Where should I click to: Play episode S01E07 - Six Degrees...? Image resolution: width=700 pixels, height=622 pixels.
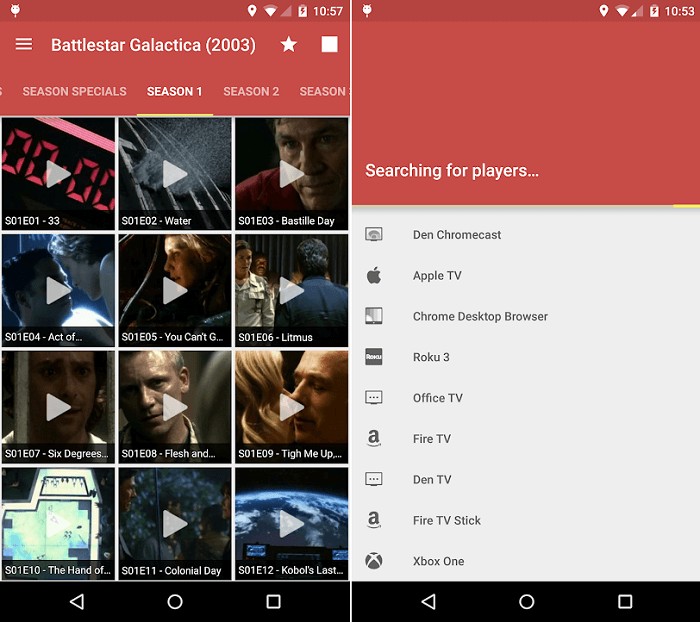click(58, 407)
